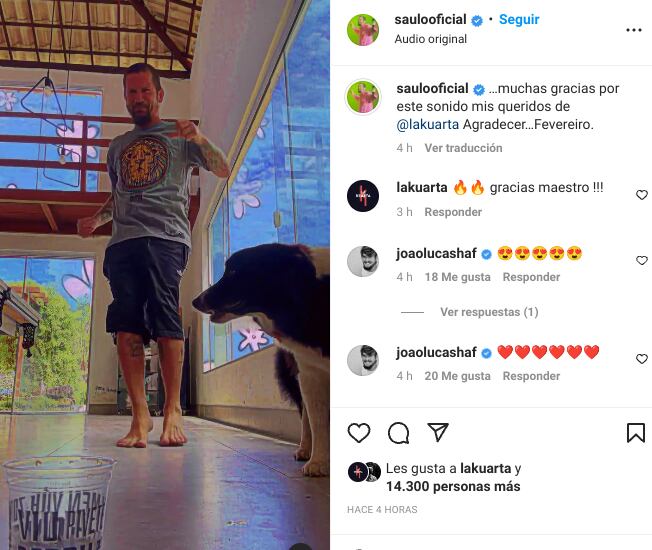Viewport: 652px width, 550px height.
Task: Like joaolucashaf's heart-eyes emoji comment
Action: [642, 260]
